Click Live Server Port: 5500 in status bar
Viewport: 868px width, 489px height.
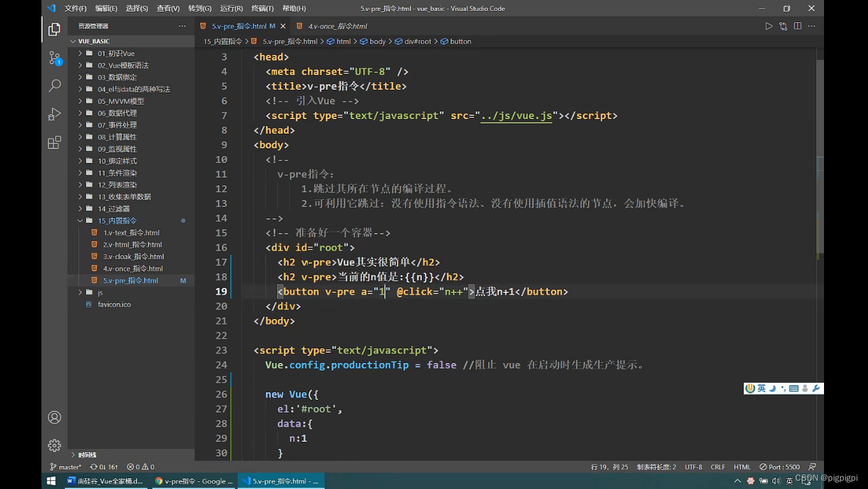(779, 467)
